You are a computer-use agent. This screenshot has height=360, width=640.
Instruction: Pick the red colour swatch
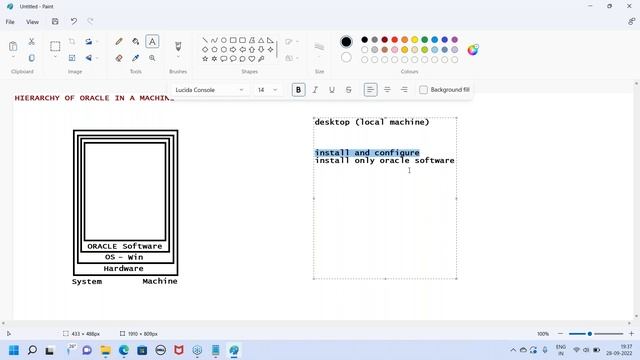click(395, 40)
